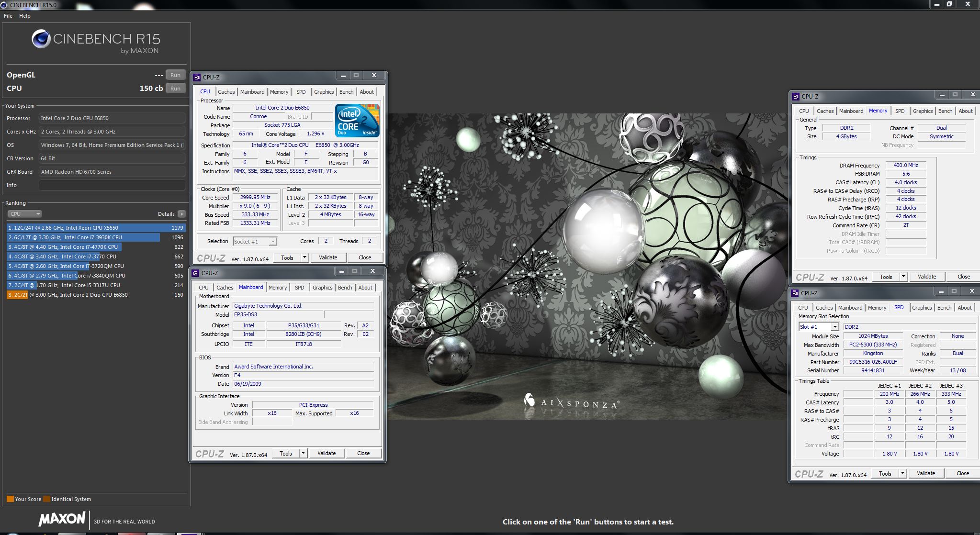The width and height of the screenshot is (980, 535).
Task: Open the Help menu in Cinebench
Action: coord(25,16)
